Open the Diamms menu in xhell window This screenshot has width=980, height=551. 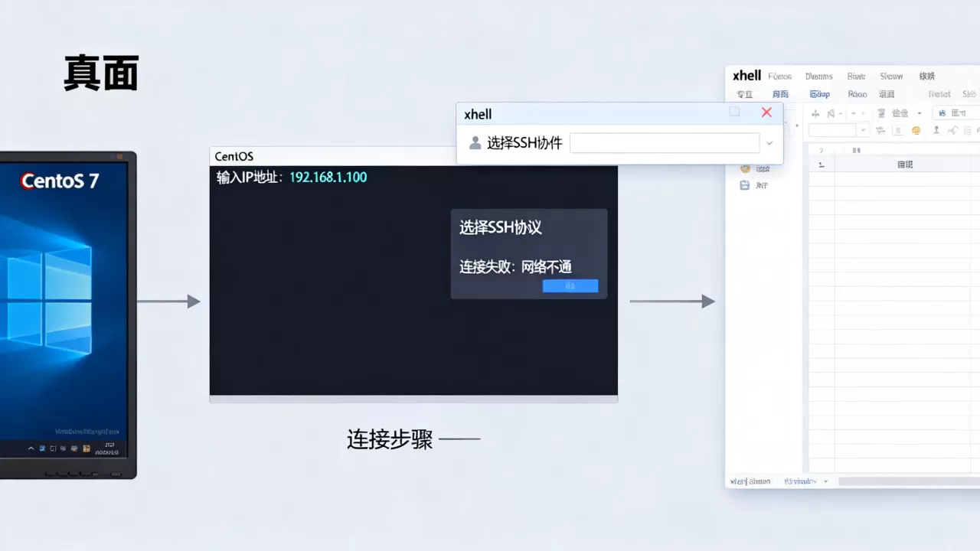coord(818,77)
